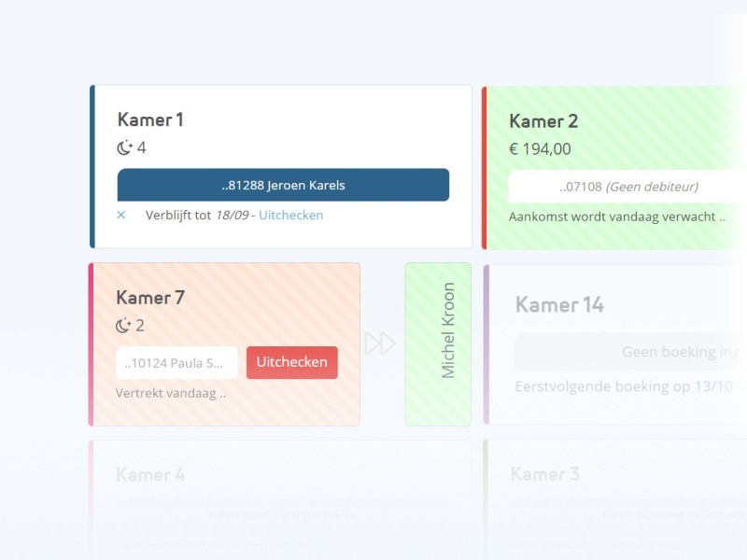Open the Kamer 14 room card title
This screenshot has height=560, width=747.
(x=559, y=305)
